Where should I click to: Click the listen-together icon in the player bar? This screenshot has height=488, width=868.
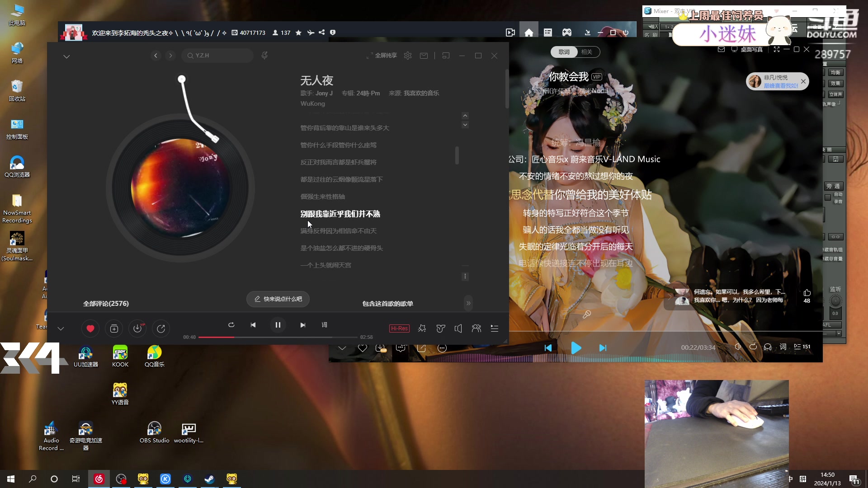coord(476,328)
